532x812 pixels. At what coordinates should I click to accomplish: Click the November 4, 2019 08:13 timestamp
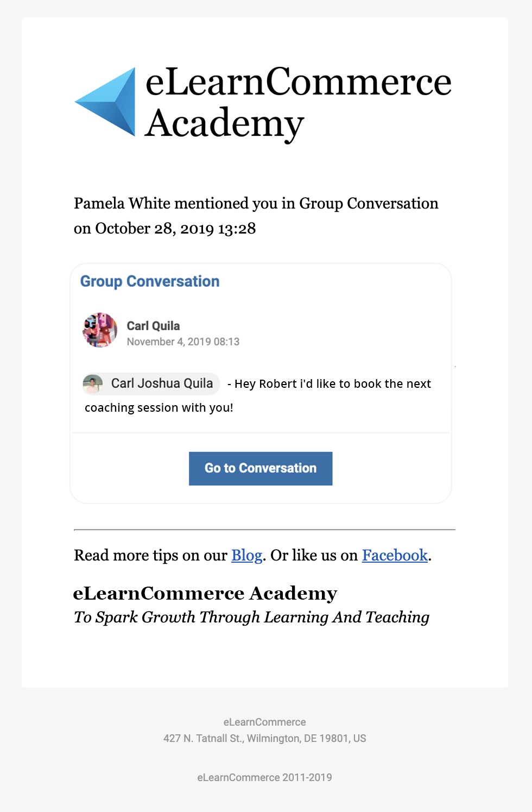click(x=183, y=342)
